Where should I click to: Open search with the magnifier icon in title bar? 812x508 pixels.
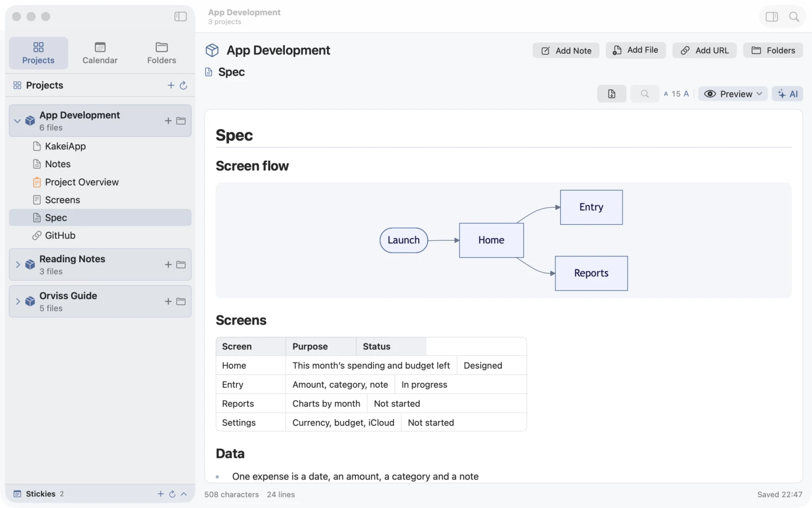794,17
